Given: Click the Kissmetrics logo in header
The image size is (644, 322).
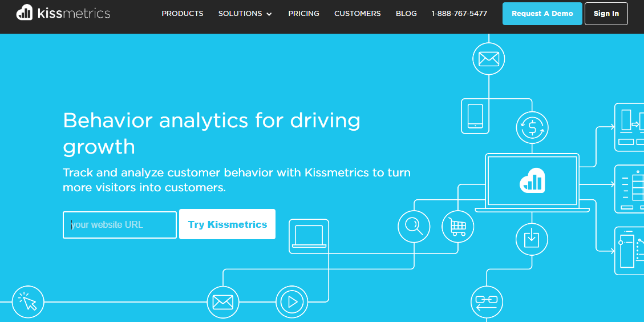Looking at the screenshot, I should click(x=63, y=14).
